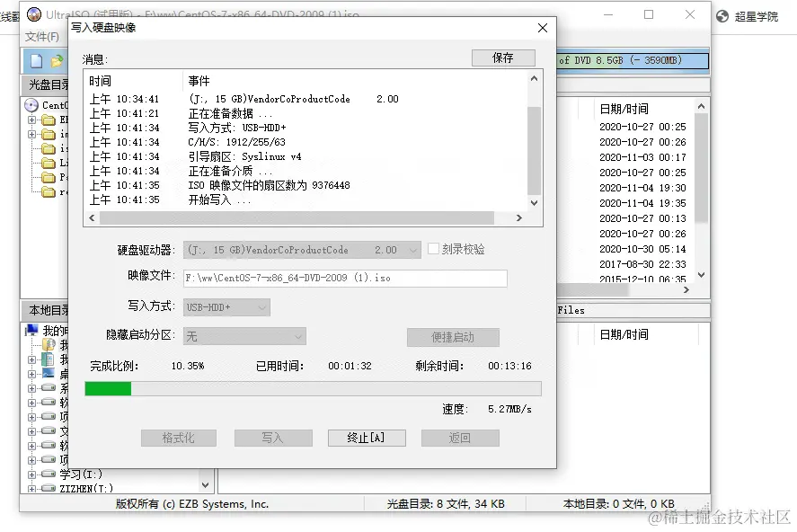Expand the ZIZHEN(T:) drive node
The height and width of the screenshot is (532, 797).
click(32, 488)
